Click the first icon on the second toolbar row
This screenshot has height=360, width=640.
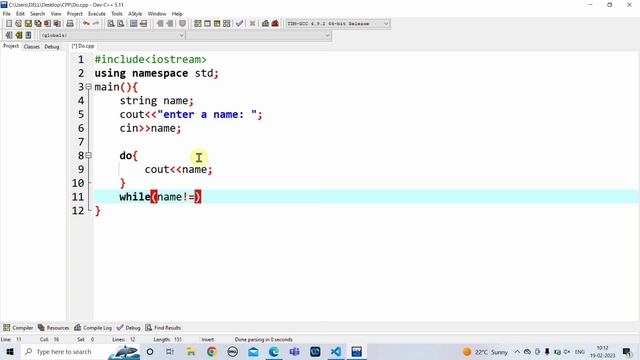[x=9, y=36]
